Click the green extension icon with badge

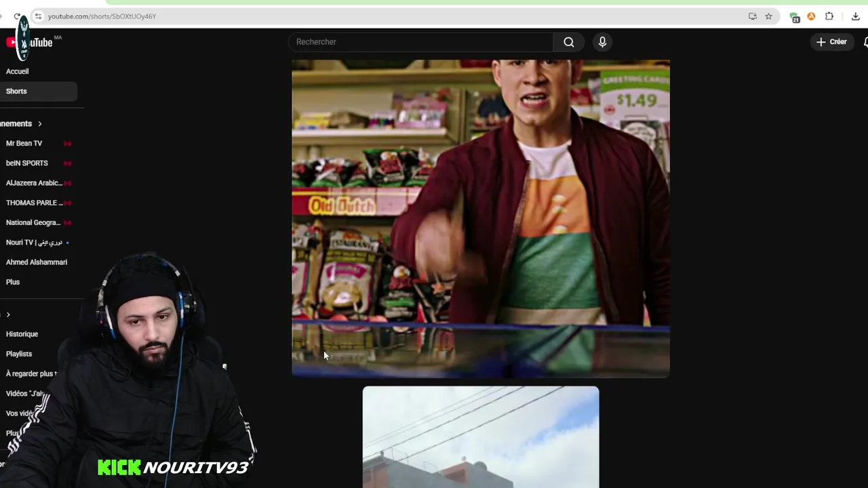coord(795,17)
